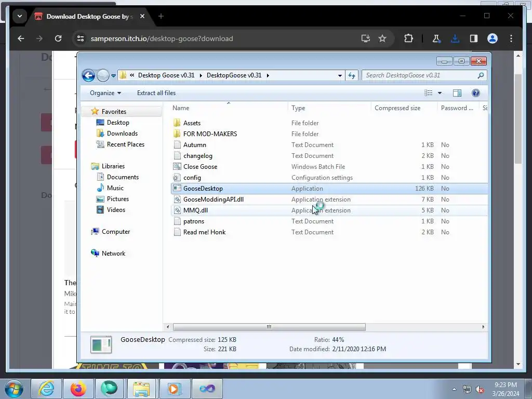Open Network in the navigation pane

113,254
